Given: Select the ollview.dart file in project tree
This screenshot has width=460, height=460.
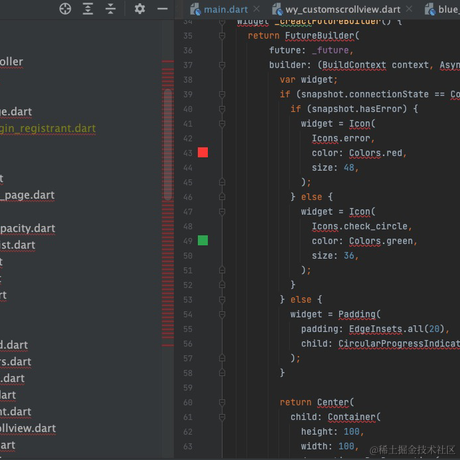Looking at the screenshot, I should 28,428.
